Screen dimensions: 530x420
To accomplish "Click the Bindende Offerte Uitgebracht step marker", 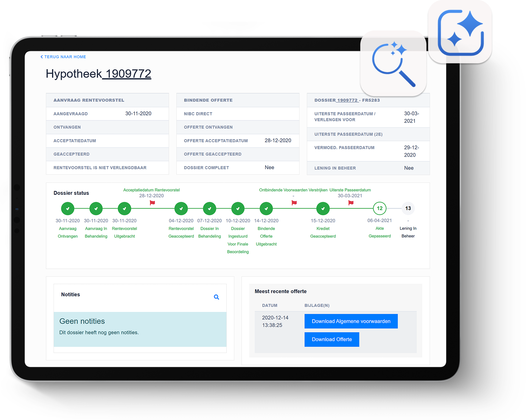I will click(x=266, y=208).
